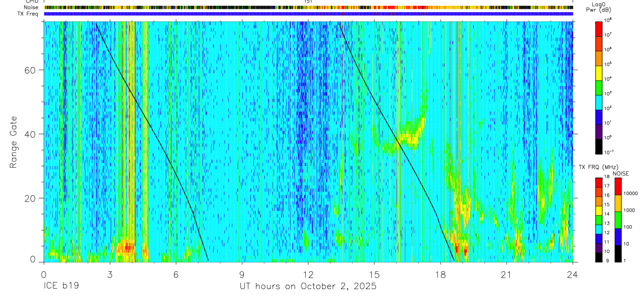Screen dimensions: 644x297
Task: Click the 'ICE b19' radar label
Action: [61, 287]
